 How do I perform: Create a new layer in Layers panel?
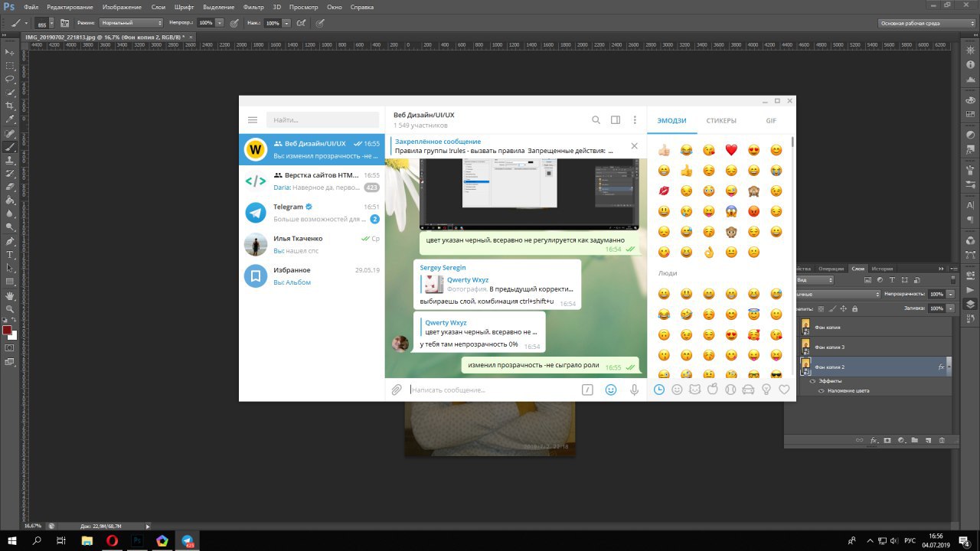(928, 440)
